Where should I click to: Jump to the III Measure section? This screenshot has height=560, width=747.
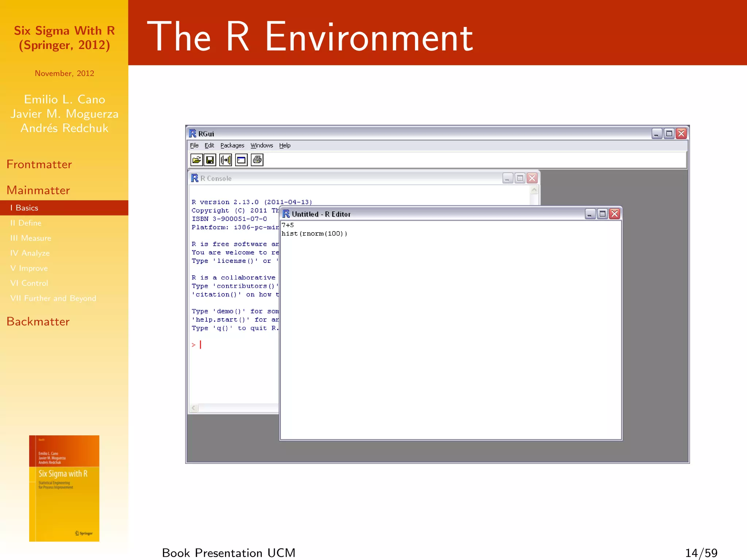click(x=31, y=238)
